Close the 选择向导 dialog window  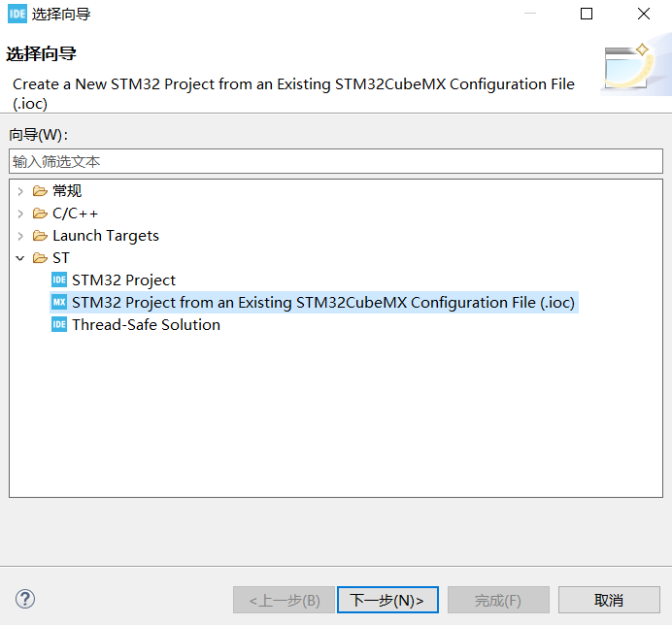[643, 15]
